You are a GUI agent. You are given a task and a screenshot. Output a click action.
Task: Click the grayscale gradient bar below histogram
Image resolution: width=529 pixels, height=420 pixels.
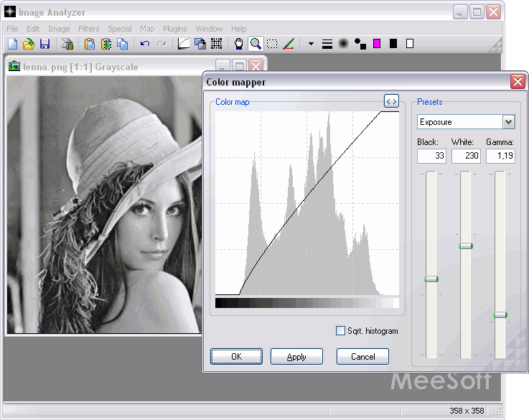307,302
